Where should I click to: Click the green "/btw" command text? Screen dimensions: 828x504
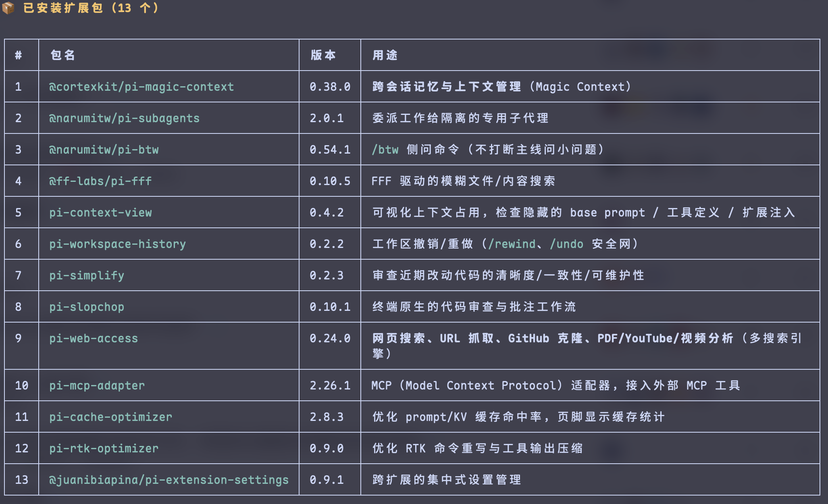pyautogui.click(x=385, y=150)
